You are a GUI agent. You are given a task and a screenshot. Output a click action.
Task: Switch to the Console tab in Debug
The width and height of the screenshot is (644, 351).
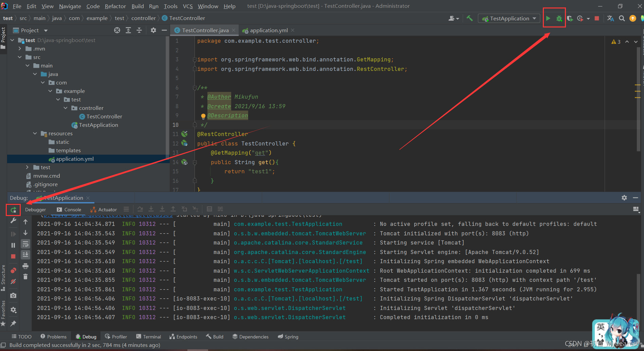pyautogui.click(x=69, y=210)
